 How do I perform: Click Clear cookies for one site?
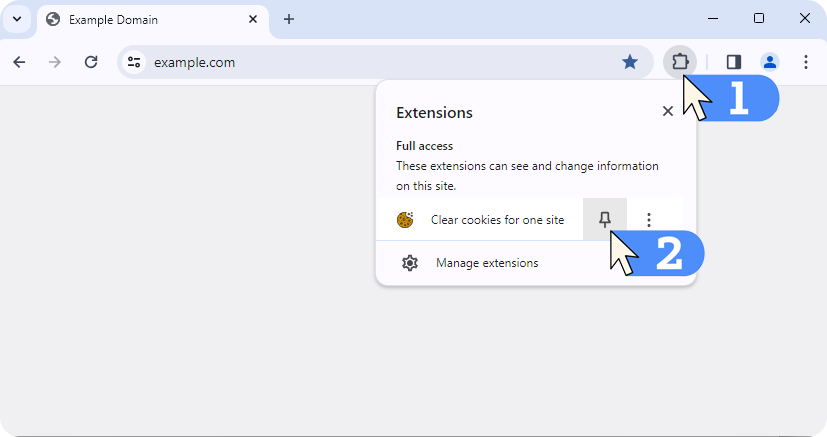click(497, 220)
